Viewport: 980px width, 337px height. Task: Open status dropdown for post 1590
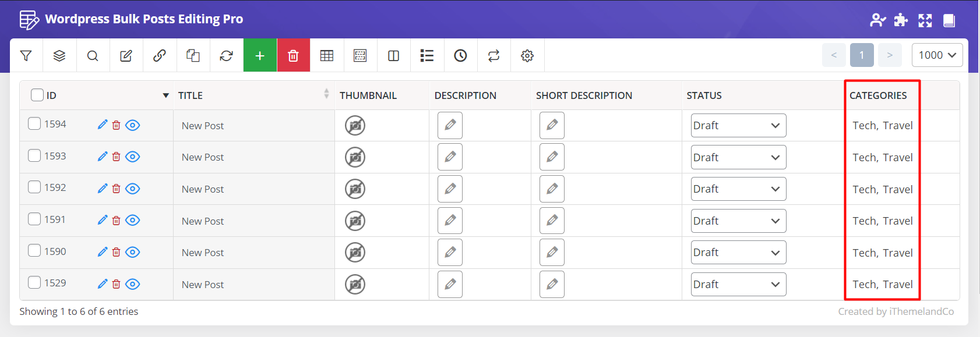(738, 253)
